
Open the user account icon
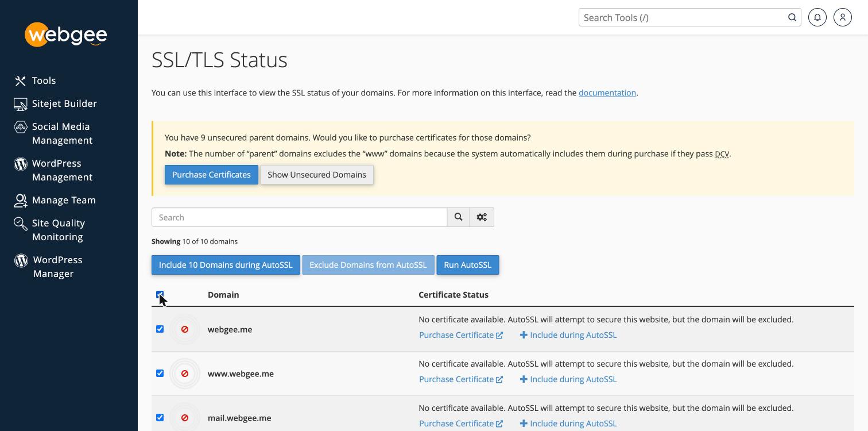coord(843,17)
